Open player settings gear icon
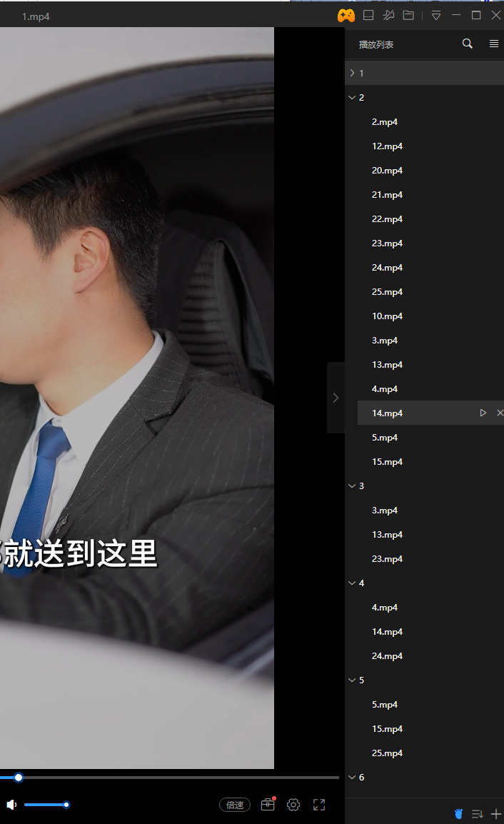This screenshot has height=824, width=504. point(293,805)
